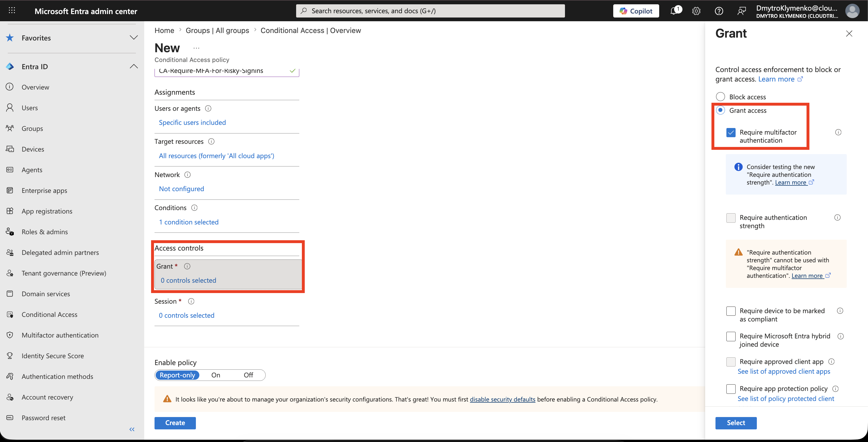Open the ellipsis menu next to New
The image size is (868, 442).
click(196, 48)
